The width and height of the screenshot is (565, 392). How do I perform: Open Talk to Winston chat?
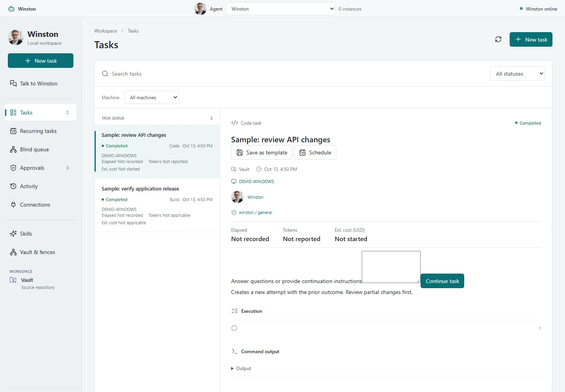point(40,83)
